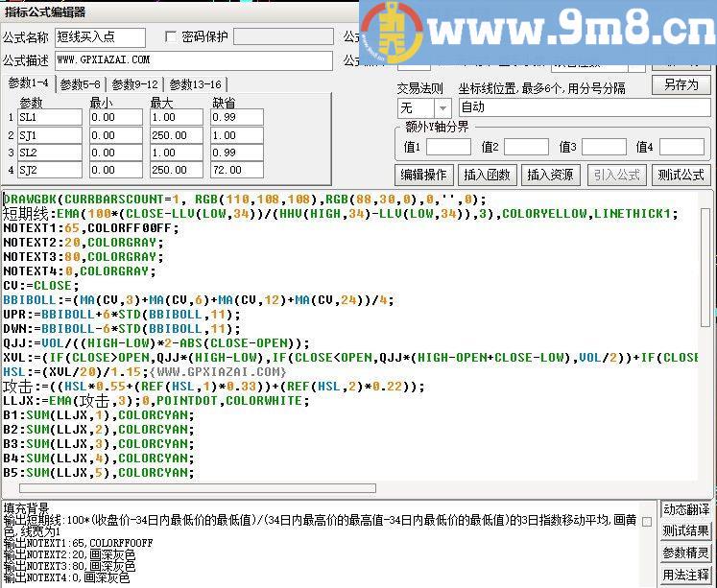This screenshot has height=588, width=717.
Task: Click the 输出NOTEXT2:20 translation line
Action: (x=69, y=555)
